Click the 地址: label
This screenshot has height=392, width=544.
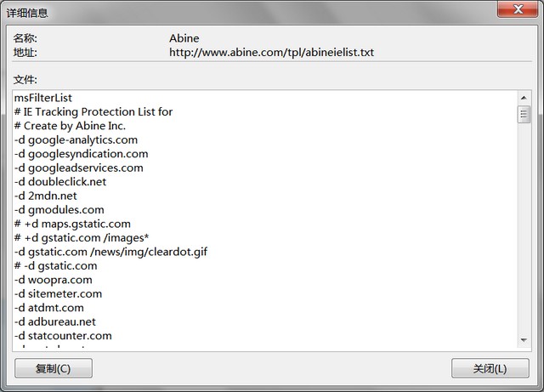25,53
